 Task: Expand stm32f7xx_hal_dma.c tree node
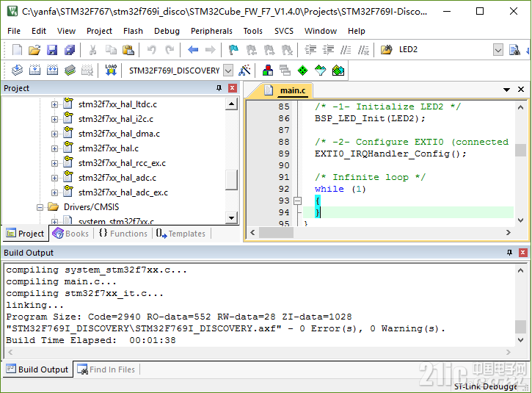(x=54, y=134)
